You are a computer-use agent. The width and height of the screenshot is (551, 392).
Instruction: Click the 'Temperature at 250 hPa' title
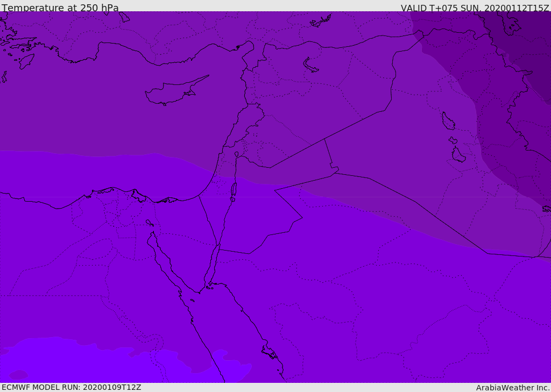tap(60, 8)
